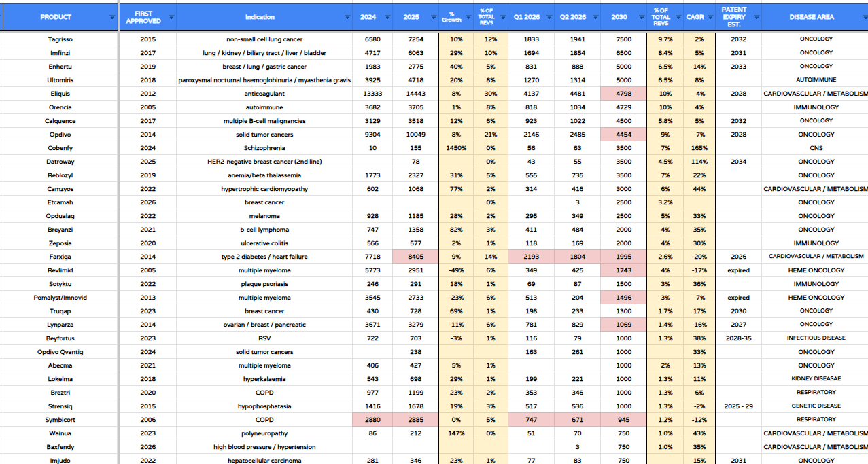Select the Reblozyl product cell

pos(60,175)
